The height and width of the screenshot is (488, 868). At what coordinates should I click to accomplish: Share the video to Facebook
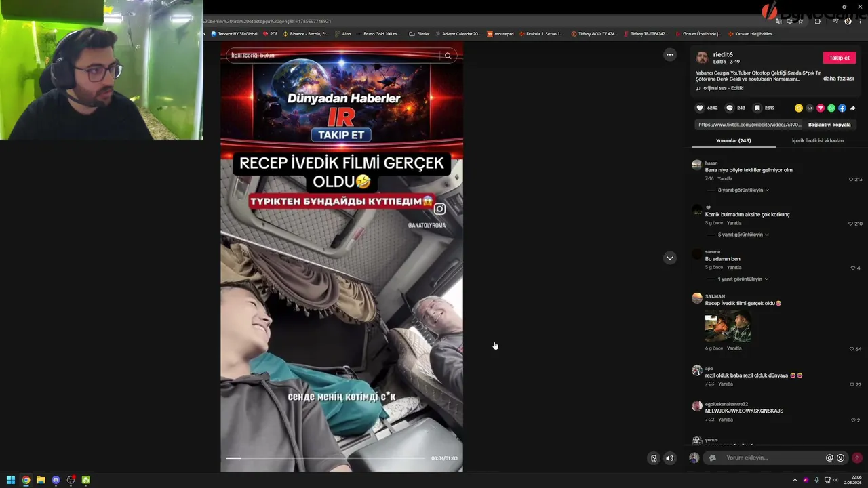842,108
